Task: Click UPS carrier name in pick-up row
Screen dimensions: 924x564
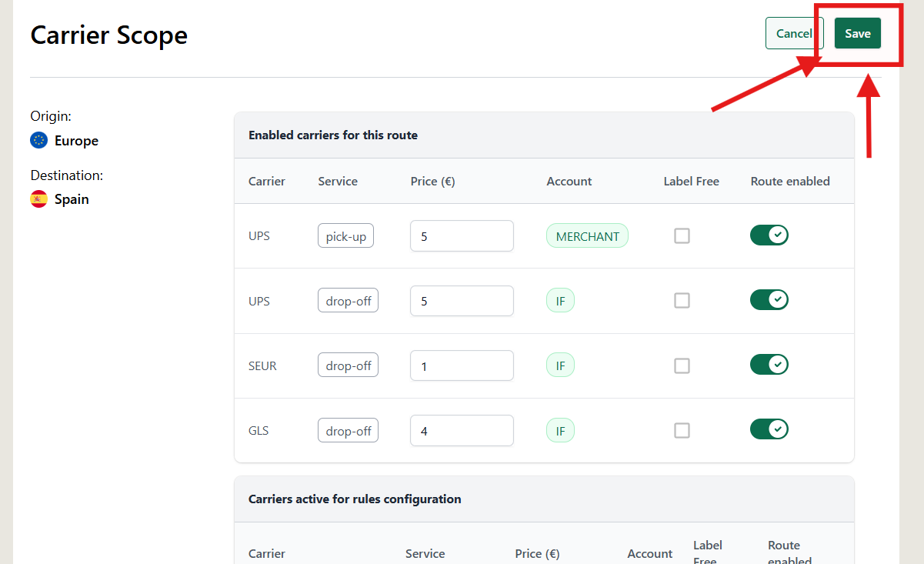Action: click(x=259, y=236)
